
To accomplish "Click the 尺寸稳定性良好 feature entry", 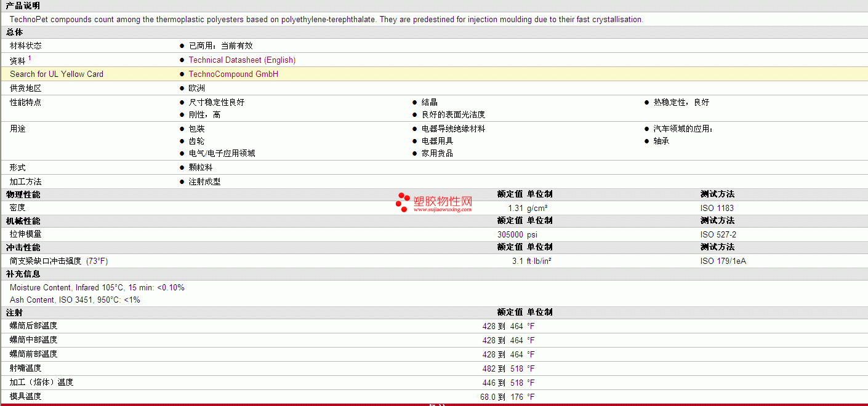I will coord(217,103).
